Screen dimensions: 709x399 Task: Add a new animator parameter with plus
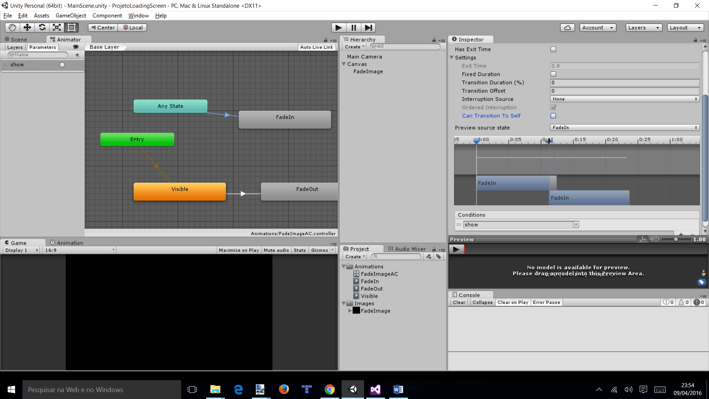coord(77,55)
